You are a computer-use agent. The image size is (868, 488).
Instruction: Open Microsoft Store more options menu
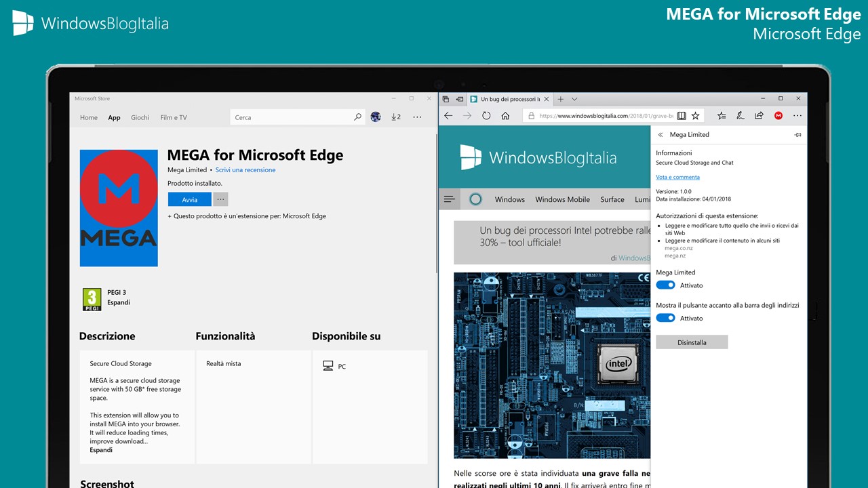tap(417, 117)
